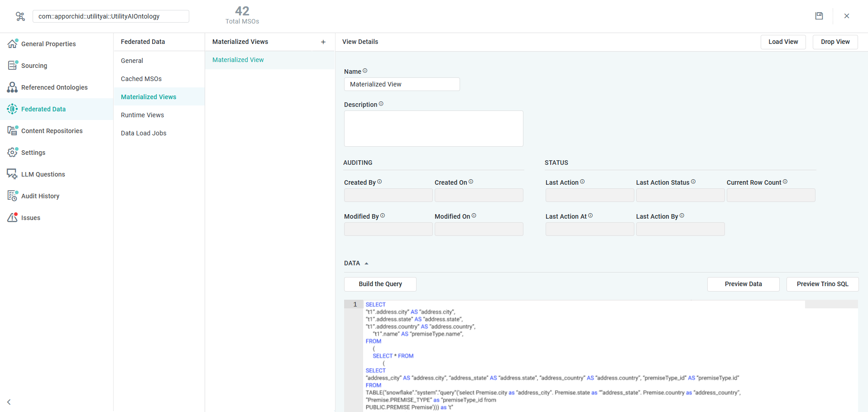Screen dimensions: 868x412
Task: Click the ontology graph icon at top left
Action: click(x=20, y=16)
